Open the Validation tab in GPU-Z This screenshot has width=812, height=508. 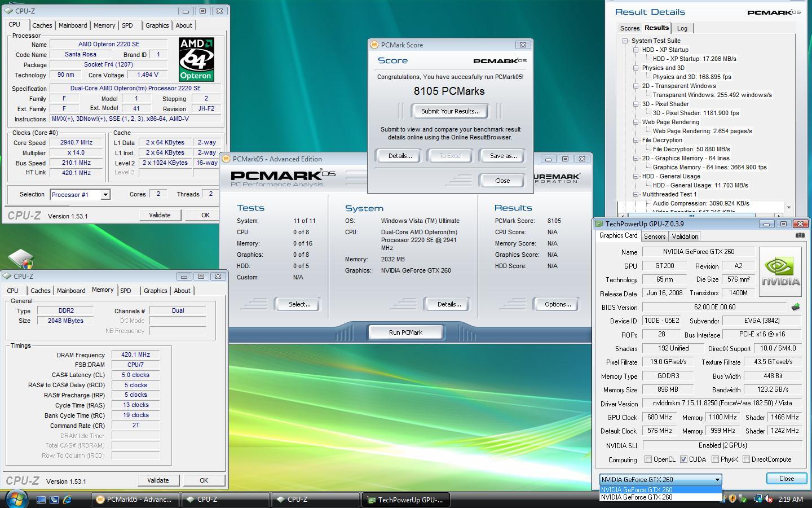click(685, 237)
